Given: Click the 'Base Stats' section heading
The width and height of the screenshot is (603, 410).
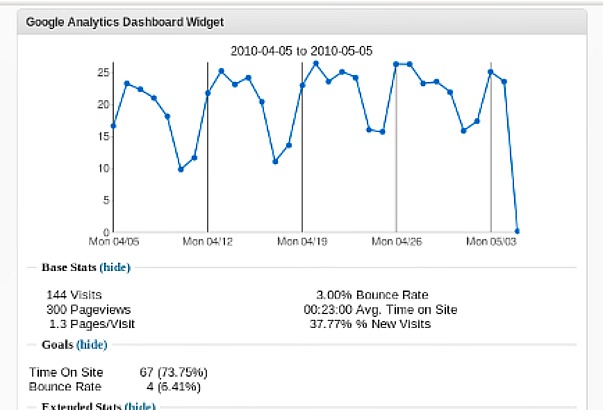Looking at the screenshot, I should click(69, 267).
